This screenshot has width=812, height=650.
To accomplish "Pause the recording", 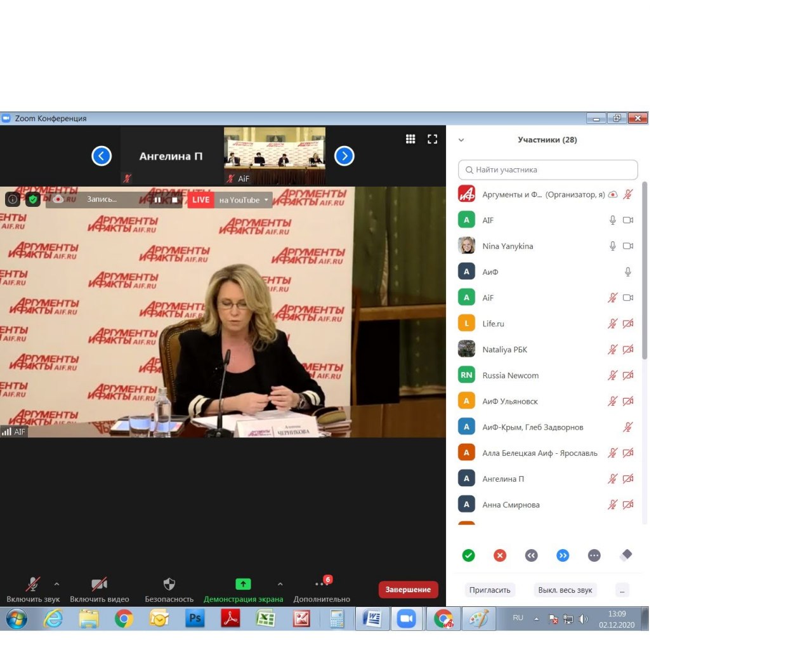I will click(157, 200).
